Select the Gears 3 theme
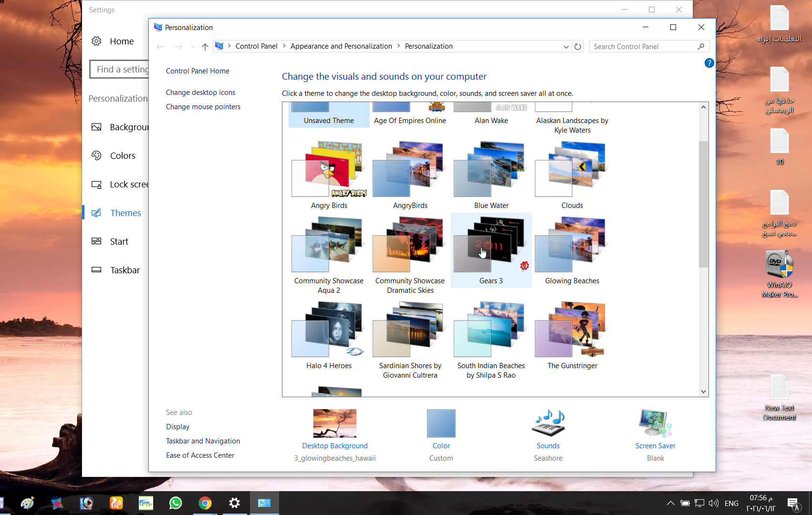Viewport: 812px width, 515px height. [x=491, y=250]
